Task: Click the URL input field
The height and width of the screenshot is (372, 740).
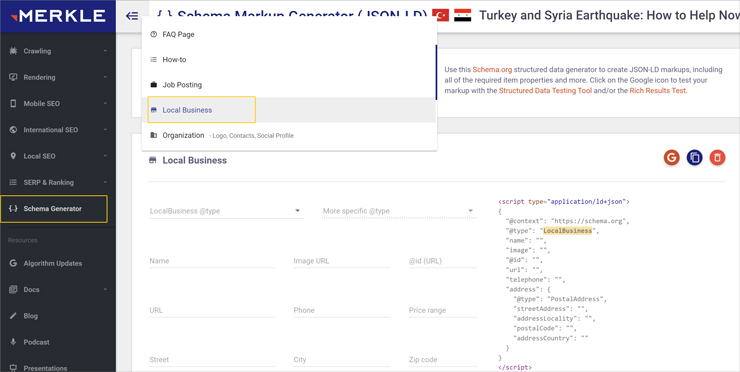Action: click(212, 310)
